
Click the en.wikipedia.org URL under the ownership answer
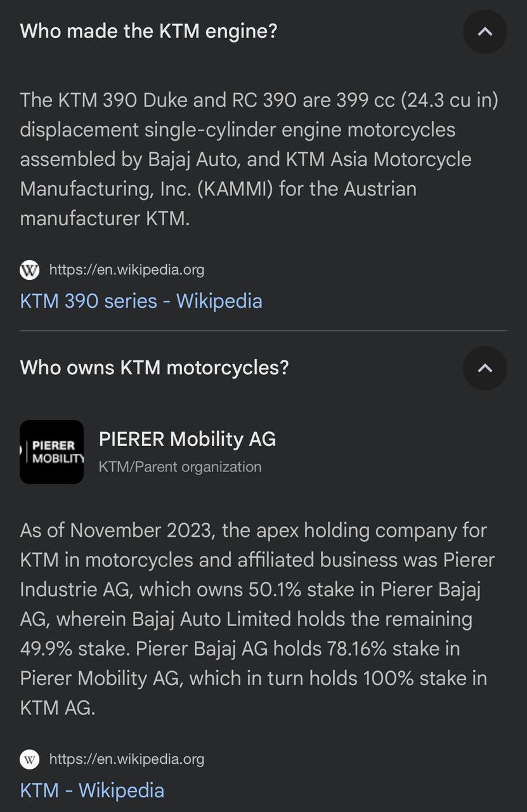(x=127, y=759)
